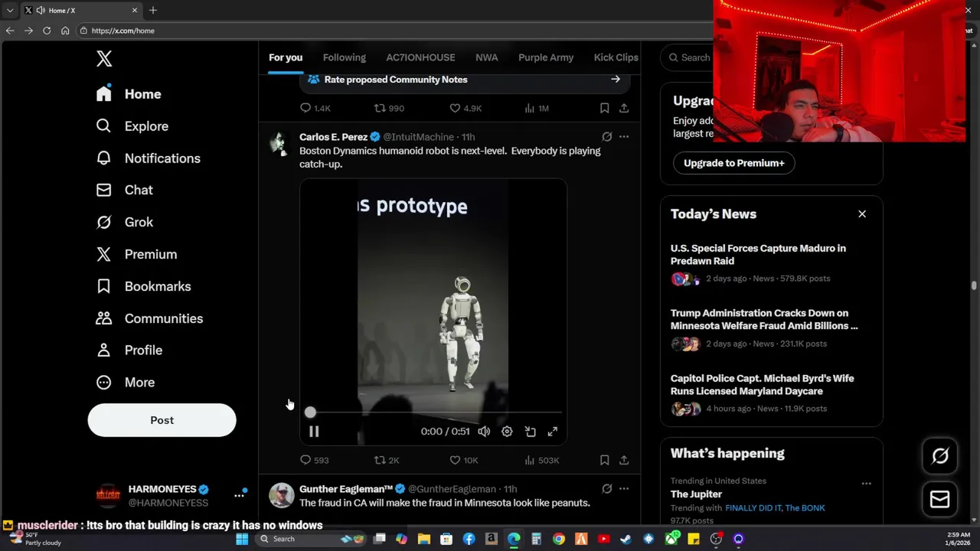The height and width of the screenshot is (551, 980).
Task: Open the browser tab list dropdown
Action: click(x=10, y=10)
